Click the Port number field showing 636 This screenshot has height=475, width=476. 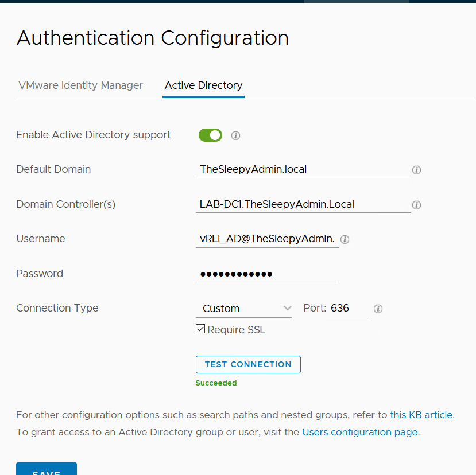tap(347, 308)
